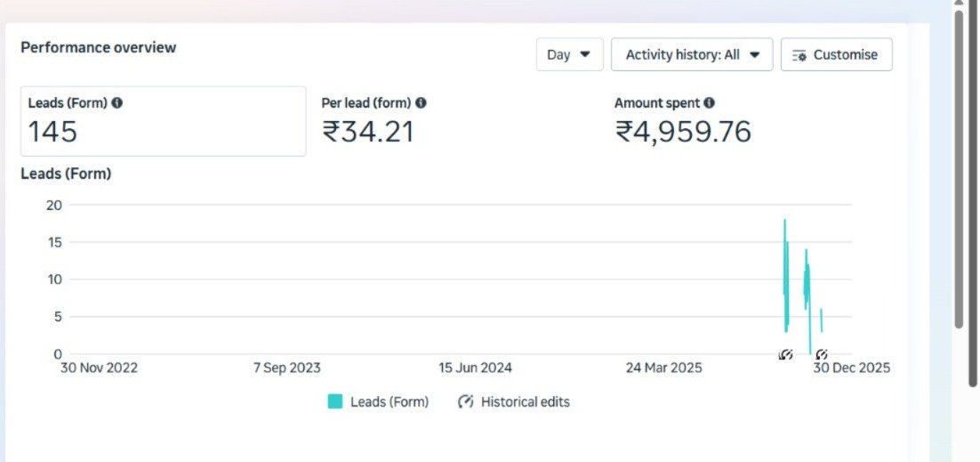
Task: Expand the Activity history: All dropdown
Action: [x=692, y=54]
